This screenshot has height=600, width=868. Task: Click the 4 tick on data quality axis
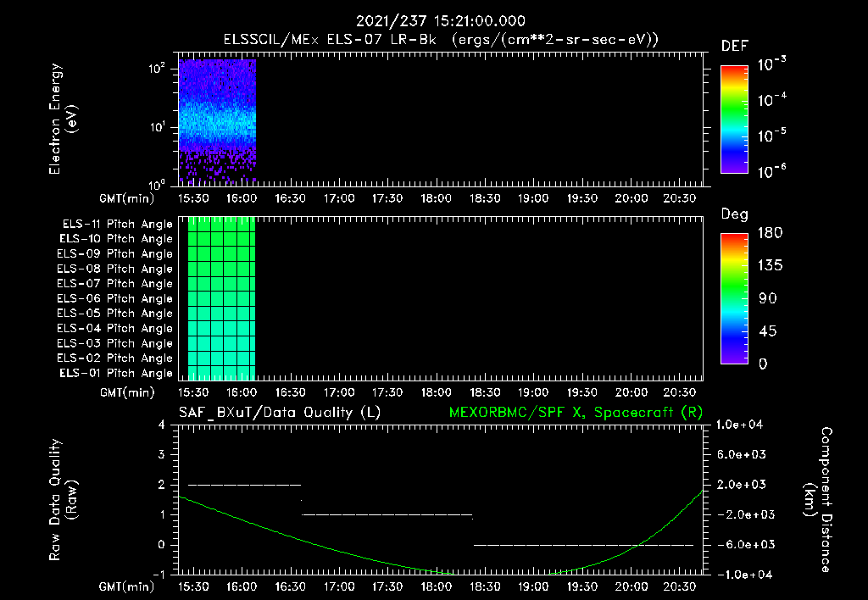coord(162,425)
